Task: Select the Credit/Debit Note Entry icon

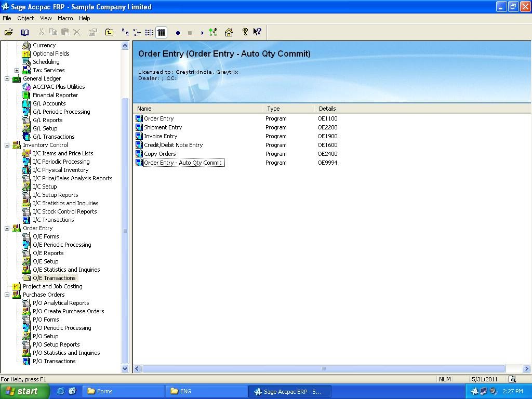Action: point(139,145)
